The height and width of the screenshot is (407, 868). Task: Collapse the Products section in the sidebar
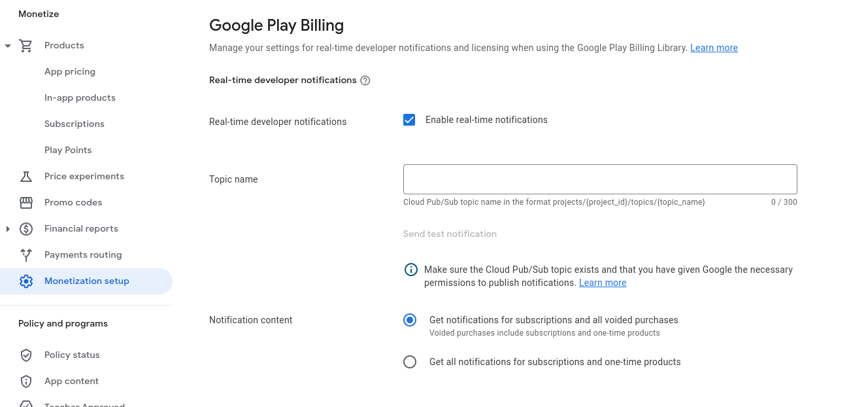7,45
